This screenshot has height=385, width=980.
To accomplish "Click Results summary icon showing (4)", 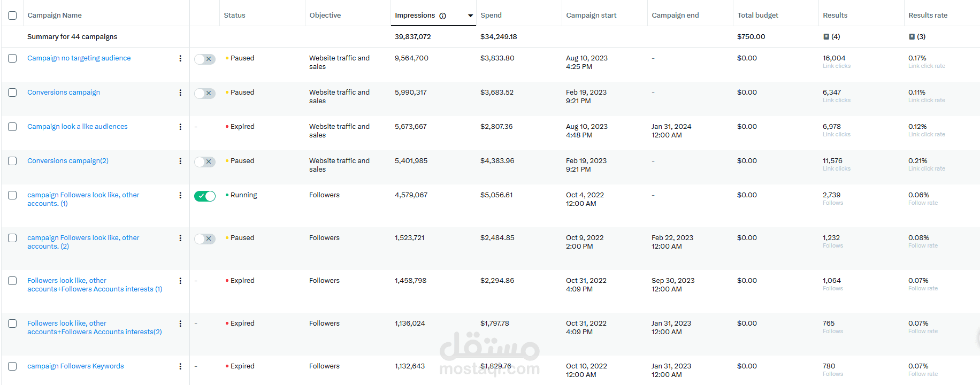I will [826, 37].
